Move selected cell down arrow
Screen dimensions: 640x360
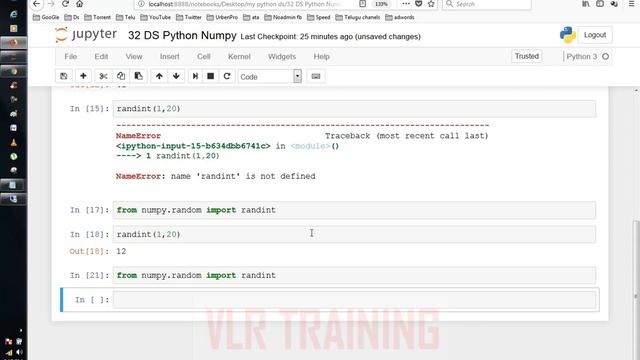(176, 76)
